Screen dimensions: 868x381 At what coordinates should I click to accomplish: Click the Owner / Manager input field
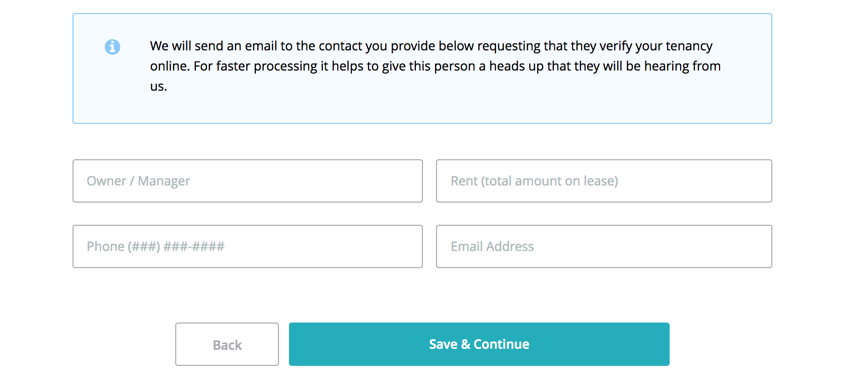(247, 181)
